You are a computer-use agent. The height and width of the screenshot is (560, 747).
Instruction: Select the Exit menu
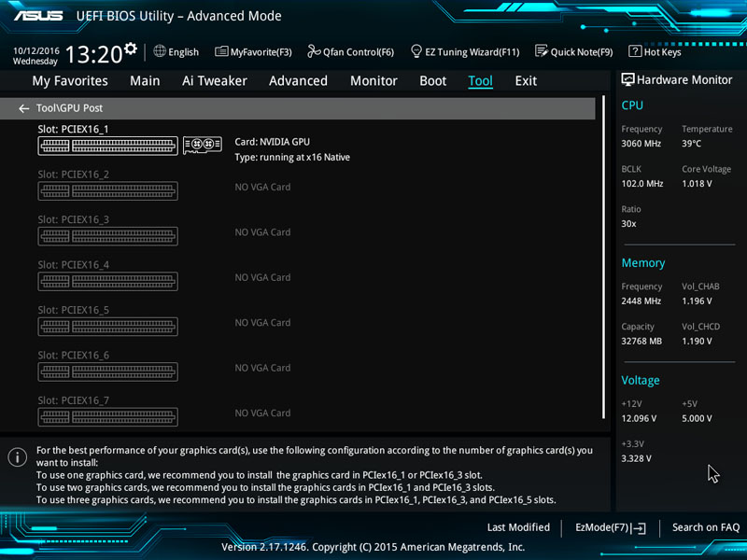526,81
